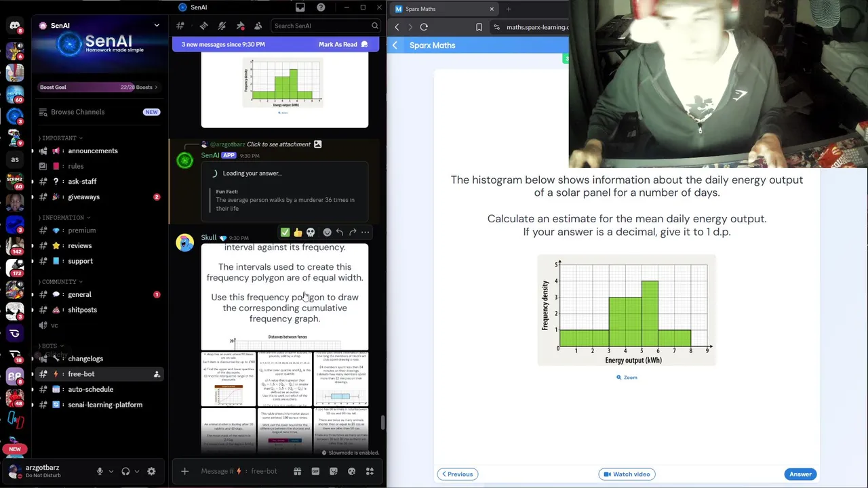Select Sparx Maths browser tab
Screen dimensions: 868x488
(x=445, y=9)
